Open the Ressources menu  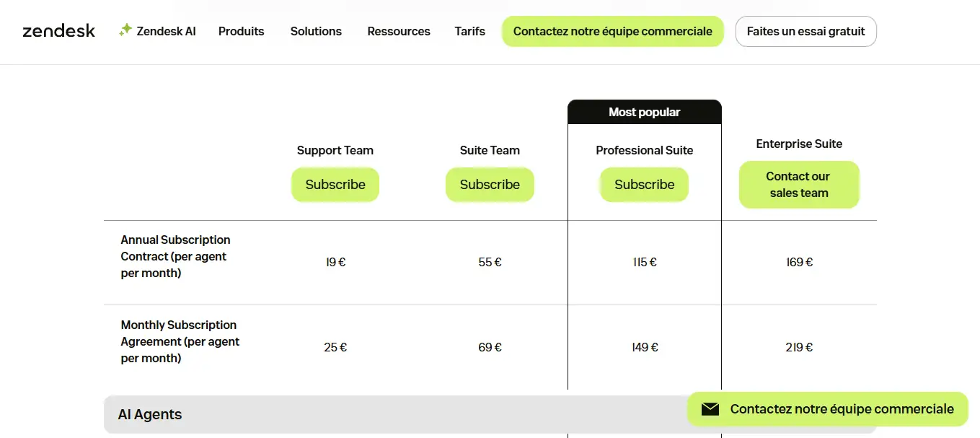coord(398,32)
